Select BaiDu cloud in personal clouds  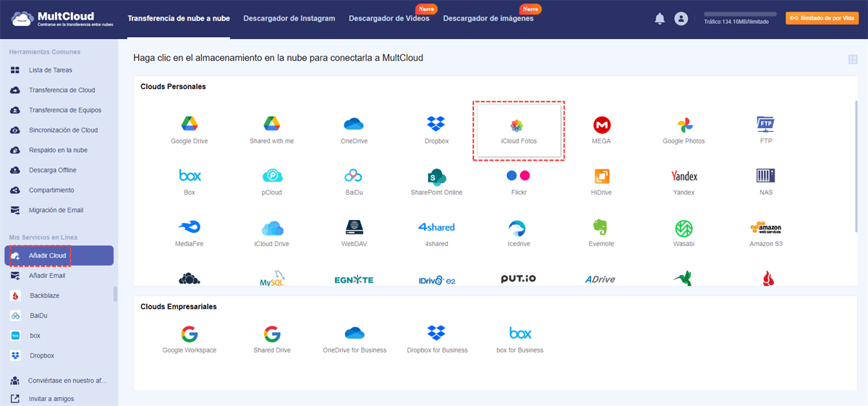[x=354, y=182]
